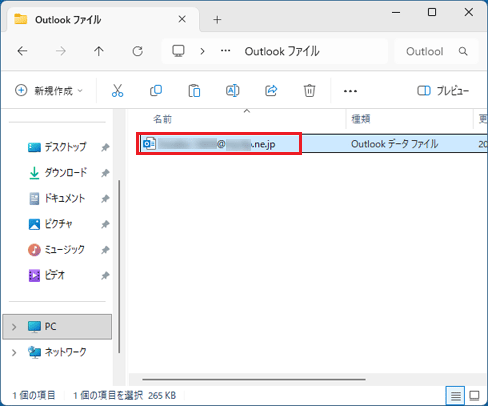Open ダウンロード in navigation pane
This screenshot has width=488, height=406.
coord(58,173)
